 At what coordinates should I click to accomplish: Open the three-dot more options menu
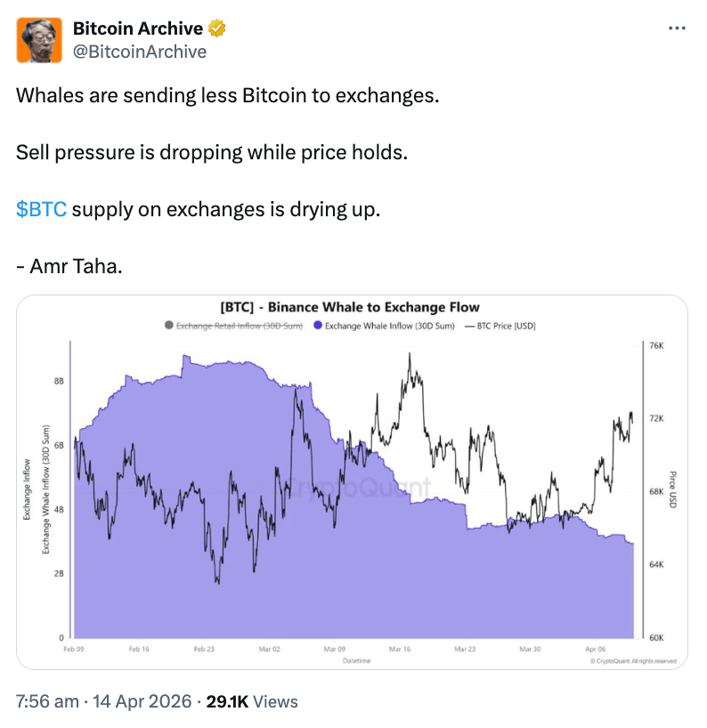(x=677, y=28)
